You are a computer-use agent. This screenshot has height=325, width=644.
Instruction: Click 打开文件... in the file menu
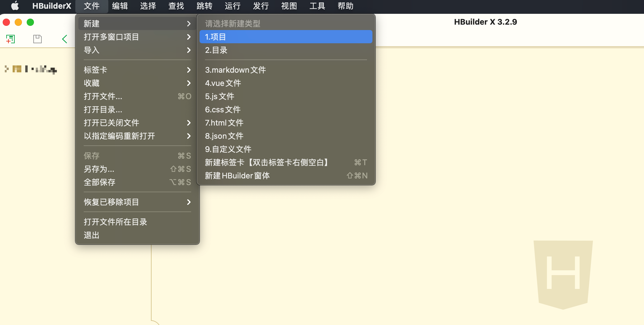coord(103,96)
